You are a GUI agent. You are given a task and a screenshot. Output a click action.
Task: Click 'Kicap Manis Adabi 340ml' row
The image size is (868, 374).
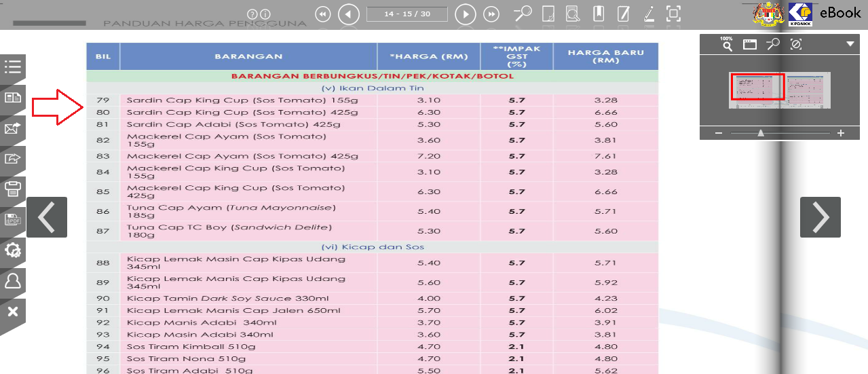[x=372, y=322]
